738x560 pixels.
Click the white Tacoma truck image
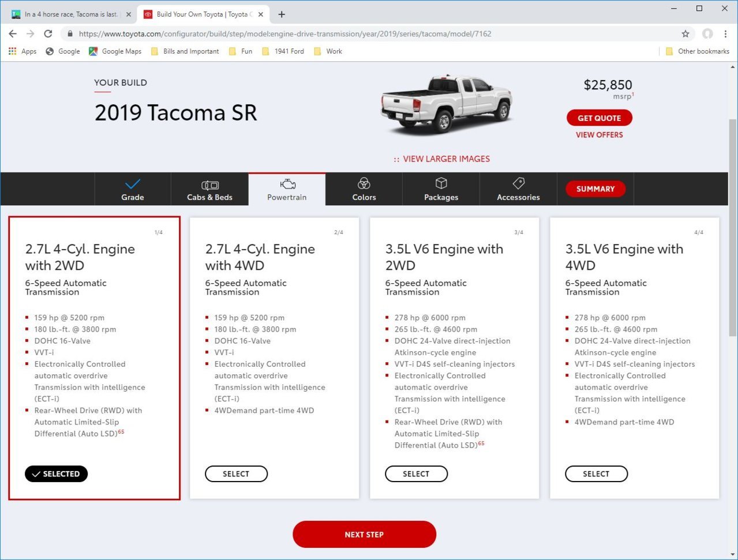tap(446, 104)
